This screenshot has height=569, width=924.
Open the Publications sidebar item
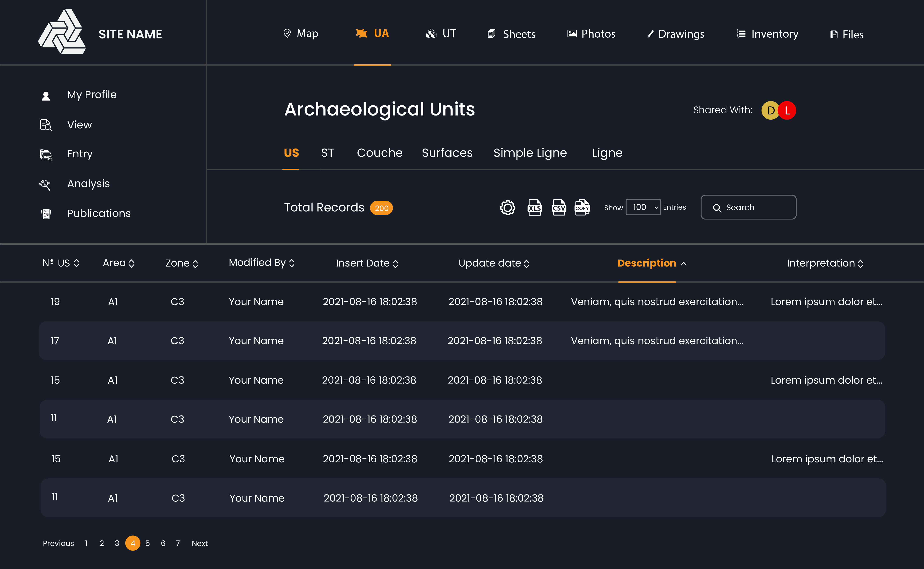(99, 213)
